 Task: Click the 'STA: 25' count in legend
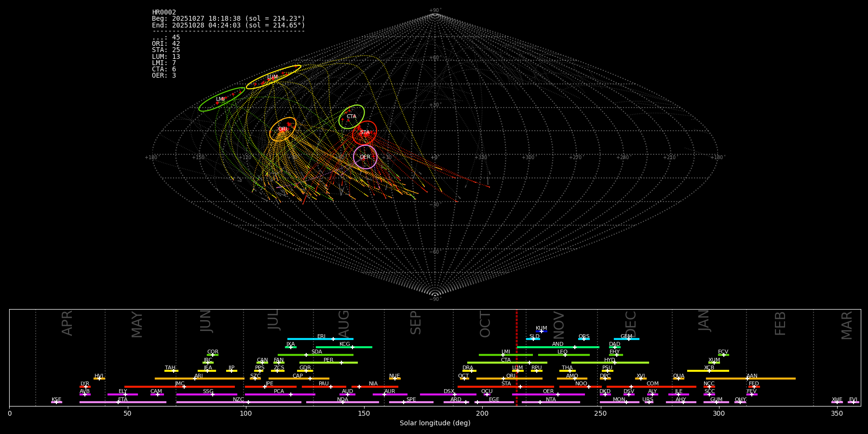(166, 50)
